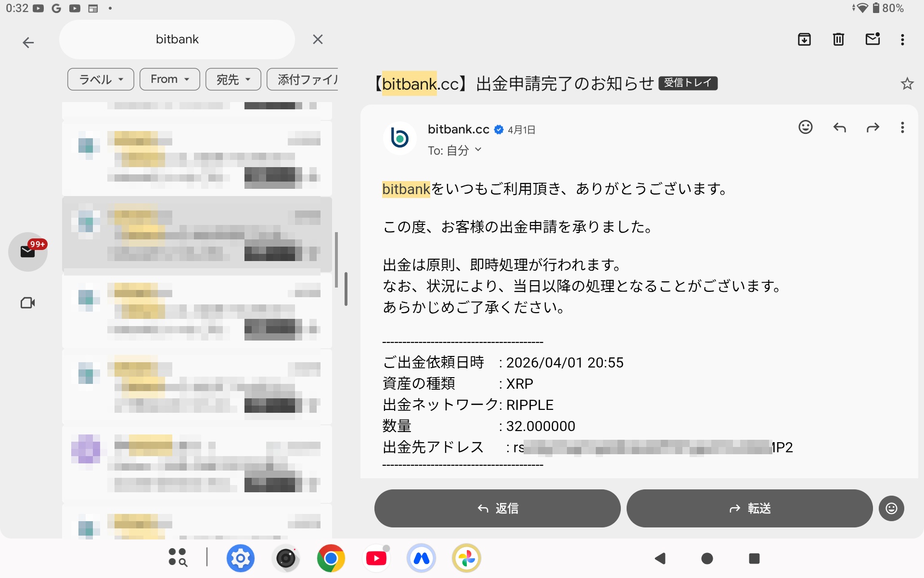Tap the 転送 button

749,508
